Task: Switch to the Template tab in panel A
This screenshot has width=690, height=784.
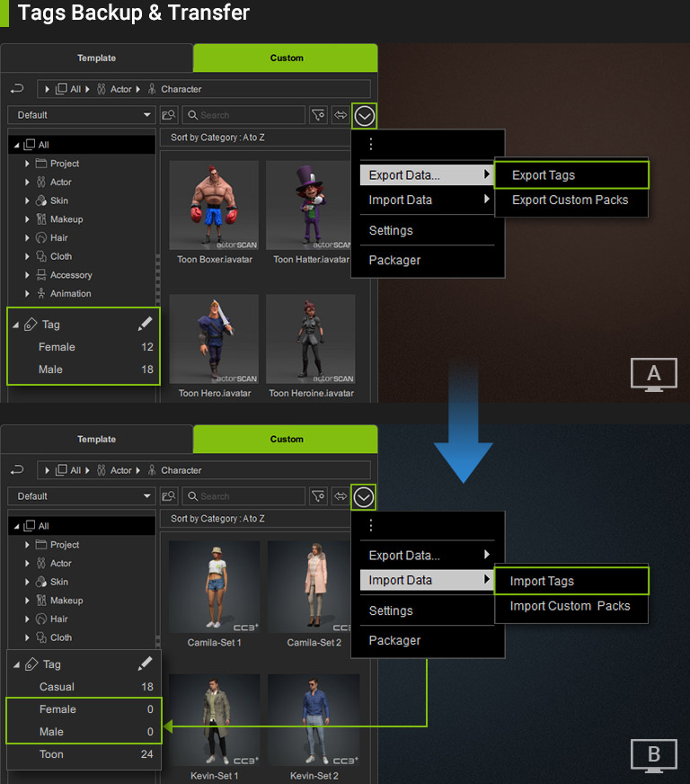Action: point(96,58)
